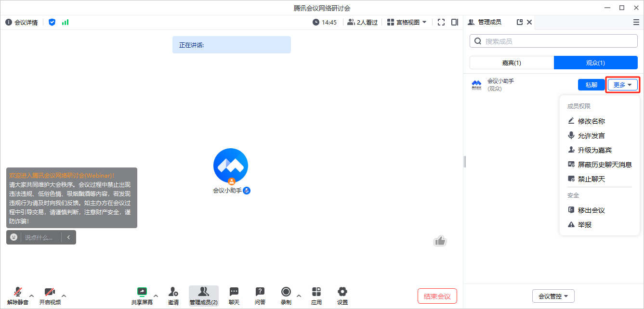
Task: Open the panel hamburger menu
Action: (x=636, y=22)
